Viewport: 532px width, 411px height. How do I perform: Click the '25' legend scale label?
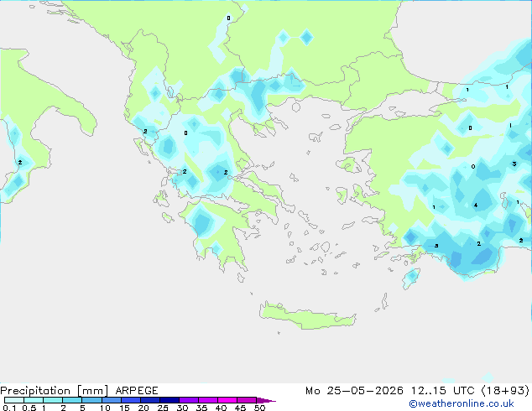tap(163, 408)
